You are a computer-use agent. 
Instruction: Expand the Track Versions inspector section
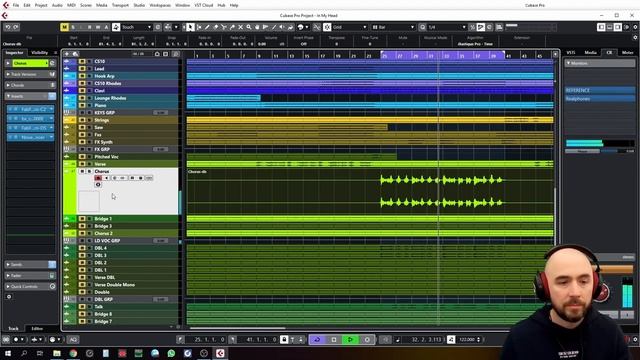[x=30, y=74]
